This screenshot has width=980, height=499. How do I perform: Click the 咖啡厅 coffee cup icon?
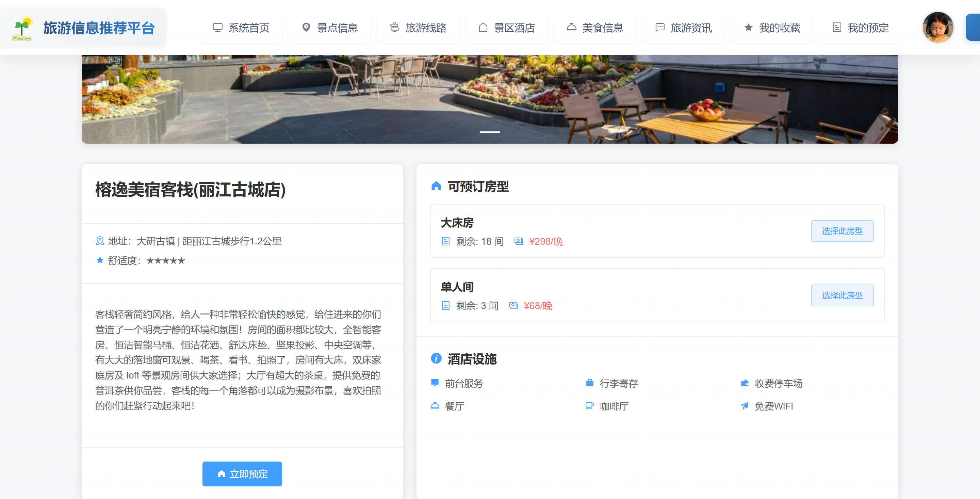(x=589, y=406)
